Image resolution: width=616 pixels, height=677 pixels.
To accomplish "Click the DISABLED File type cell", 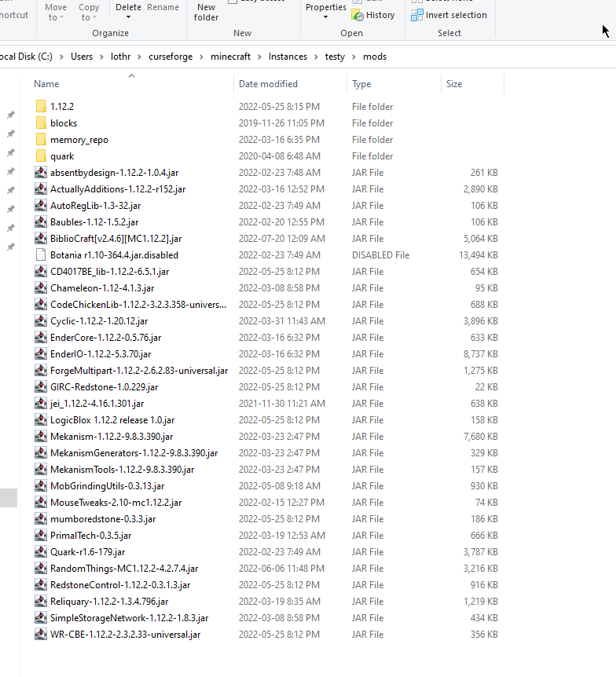I will (x=380, y=254).
